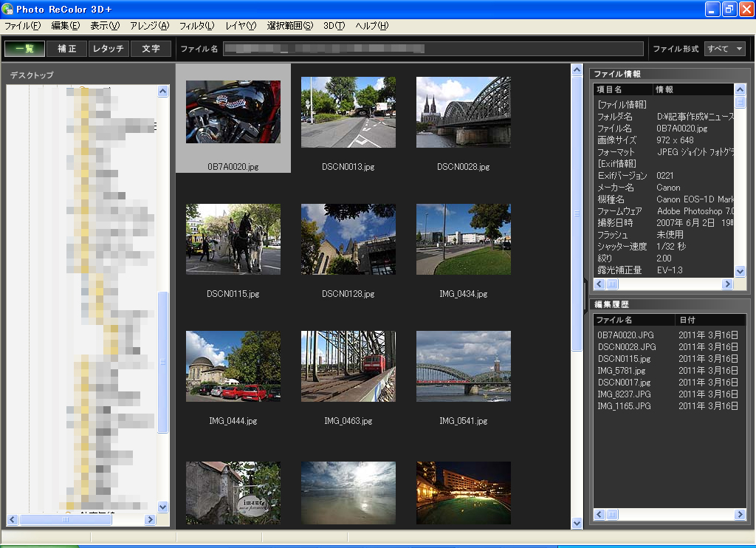The width and height of the screenshot is (756, 548).
Task: Open the 3D menu
Action: 334,26
